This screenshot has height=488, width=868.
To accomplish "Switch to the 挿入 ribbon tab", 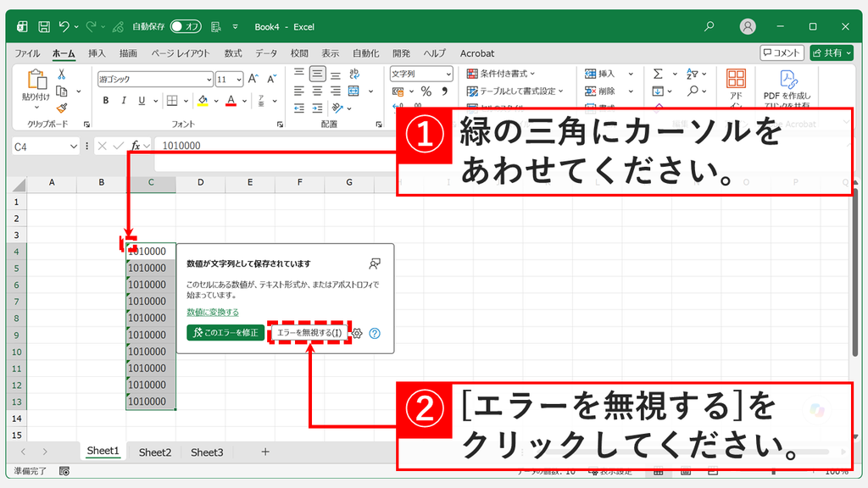I will click(97, 53).
